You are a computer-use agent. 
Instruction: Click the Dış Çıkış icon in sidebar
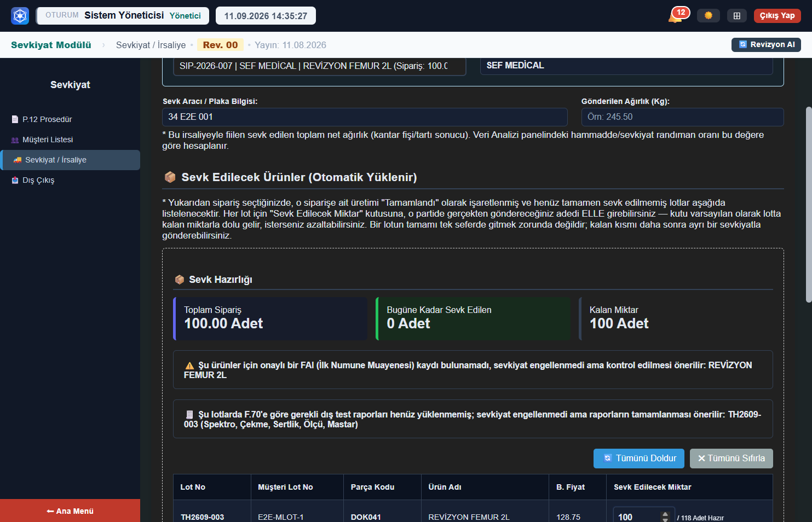pyautogui.click(x=15, y=180)
